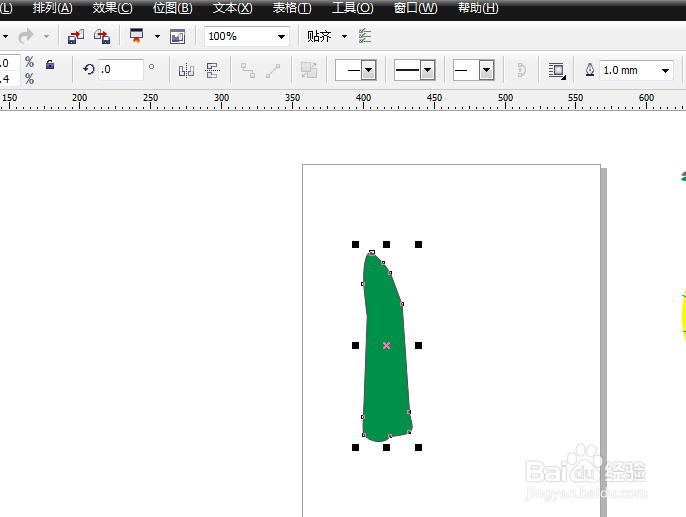Click the middle-right selection handle
The image size is (686, 517).
418,346
